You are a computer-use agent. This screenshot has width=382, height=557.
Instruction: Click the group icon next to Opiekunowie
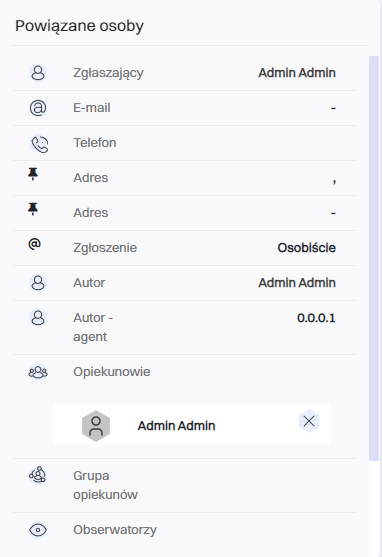[x=38, y=372]
